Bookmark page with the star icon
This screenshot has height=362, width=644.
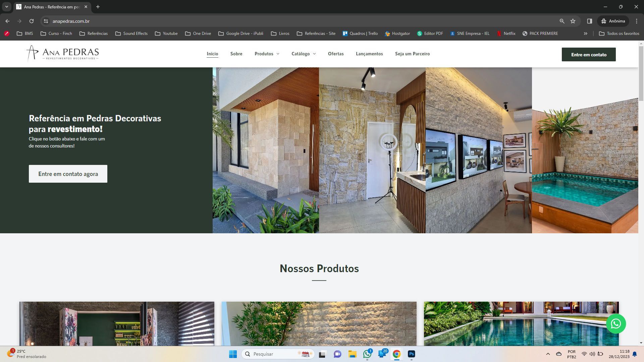click(573, 21)
